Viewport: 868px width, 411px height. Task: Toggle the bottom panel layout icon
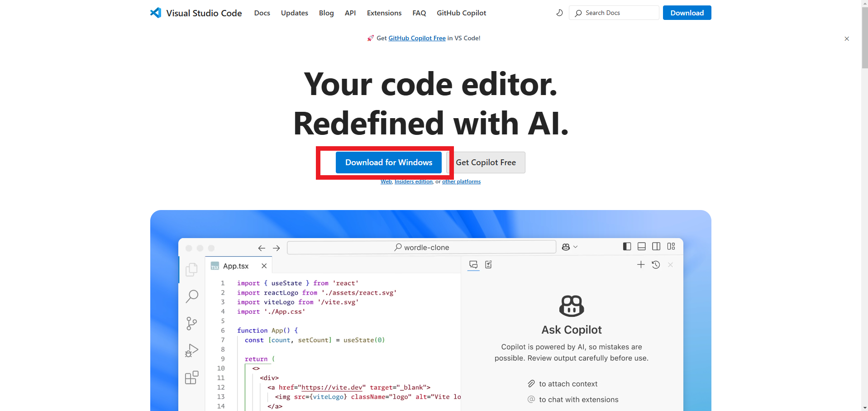tap(641, 246)
